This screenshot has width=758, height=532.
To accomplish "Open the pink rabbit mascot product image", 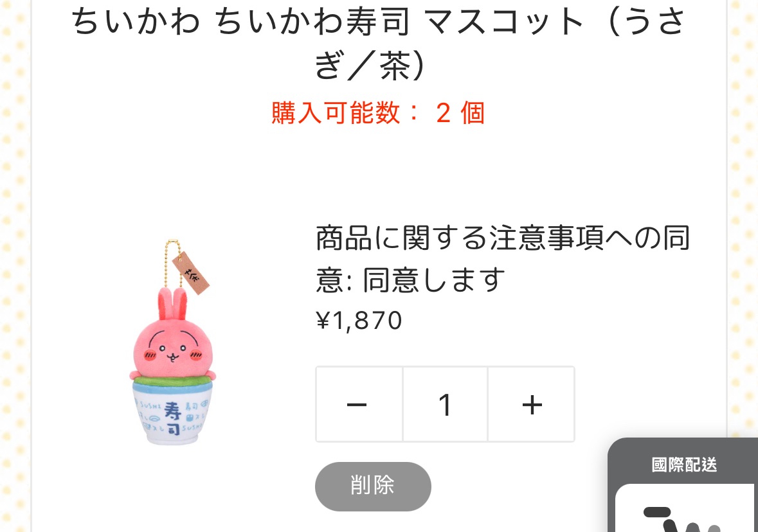I will coord(172,342).
